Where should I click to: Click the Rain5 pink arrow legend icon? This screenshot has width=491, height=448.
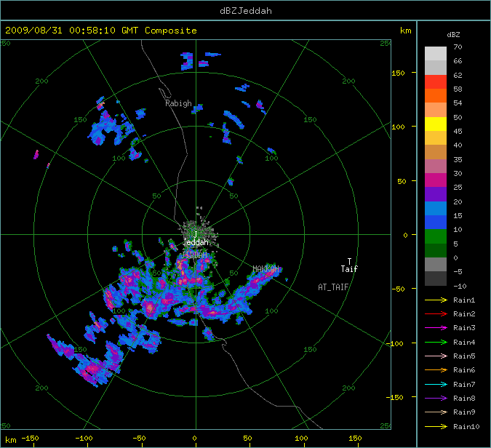[436, 356]
